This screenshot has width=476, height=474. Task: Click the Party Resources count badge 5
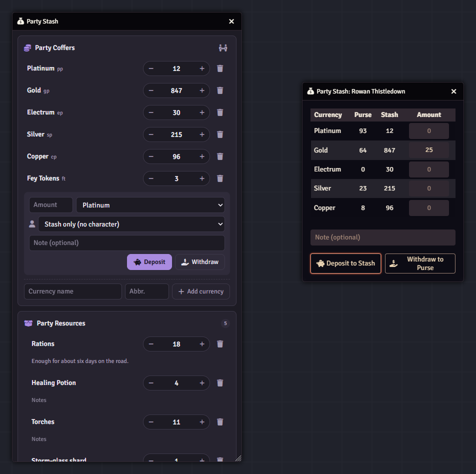point(225,323)
